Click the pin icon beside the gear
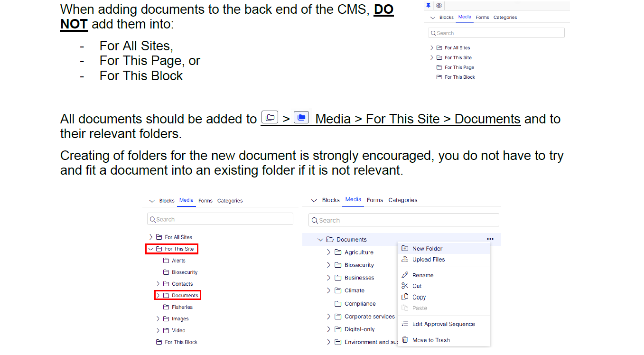Viewport: 644px width, 355px height. (x=429, y=5)
